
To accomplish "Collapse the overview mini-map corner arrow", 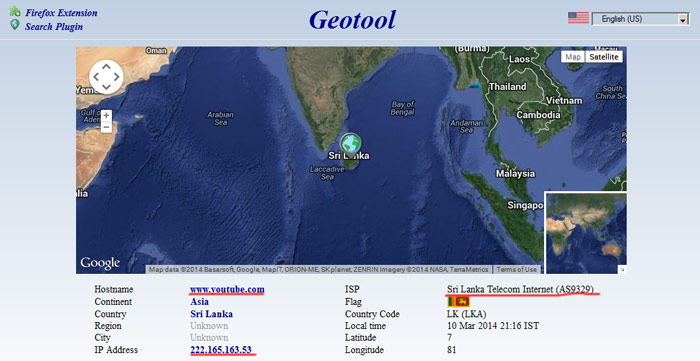I will click(623, 270).
